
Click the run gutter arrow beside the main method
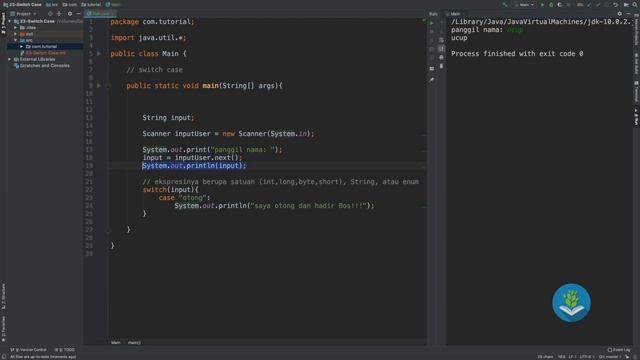(99, 86)
